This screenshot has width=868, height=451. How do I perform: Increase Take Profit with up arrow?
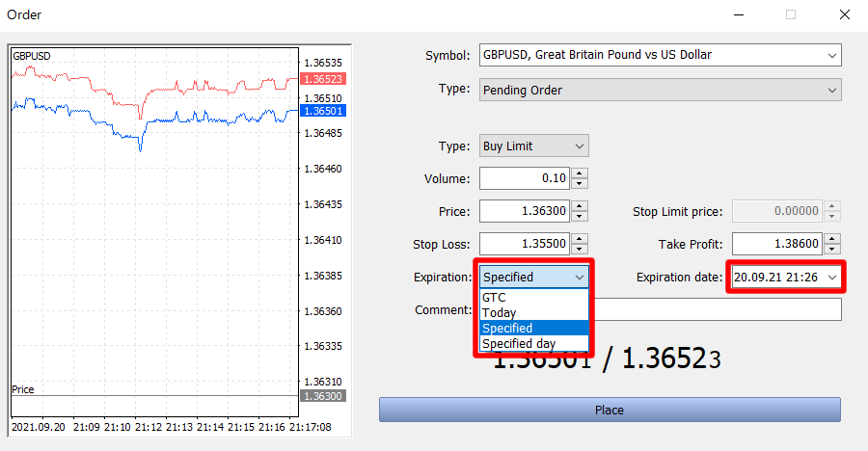(x=832, y=239)
